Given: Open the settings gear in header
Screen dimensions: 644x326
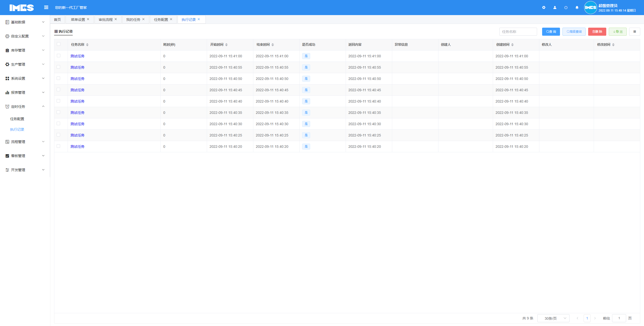Looking at the screenshot, I should point(544,8).
